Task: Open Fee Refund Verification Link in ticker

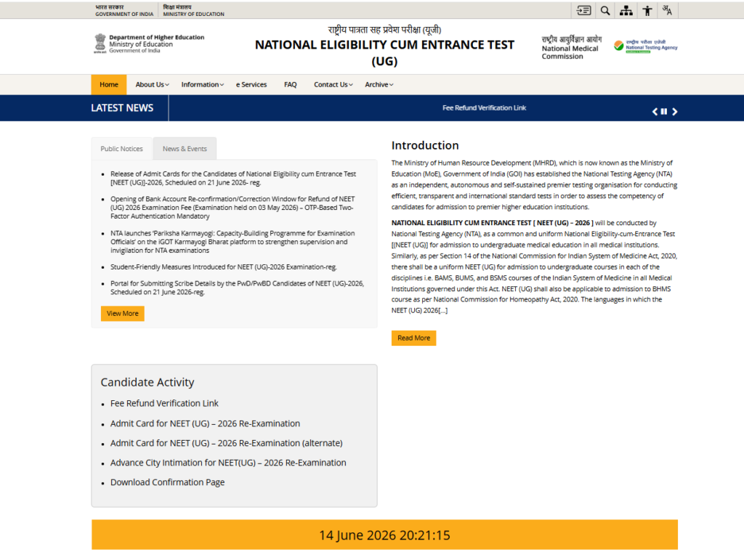Action: (x=484, y=107)
